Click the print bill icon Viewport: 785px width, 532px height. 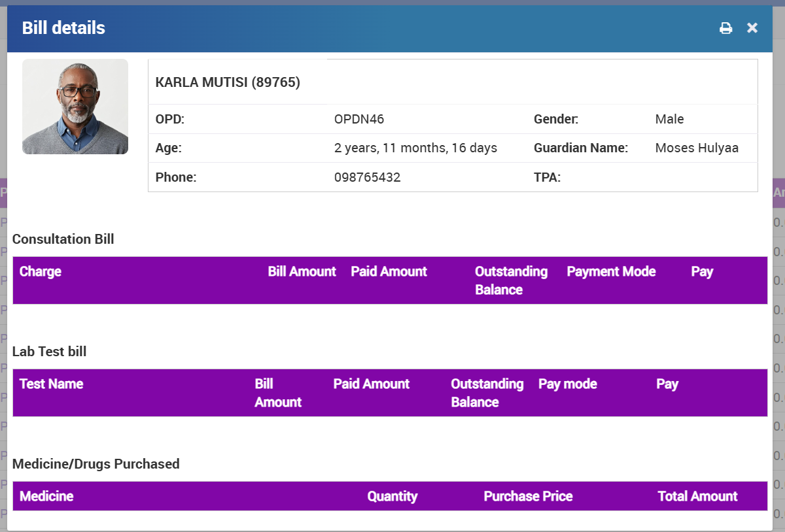[725, 28]
